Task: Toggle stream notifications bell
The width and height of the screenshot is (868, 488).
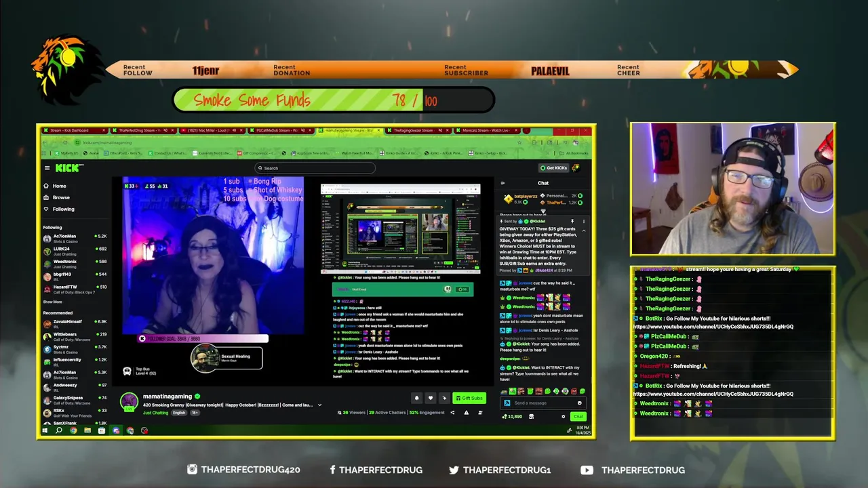Action: (417, 398)
